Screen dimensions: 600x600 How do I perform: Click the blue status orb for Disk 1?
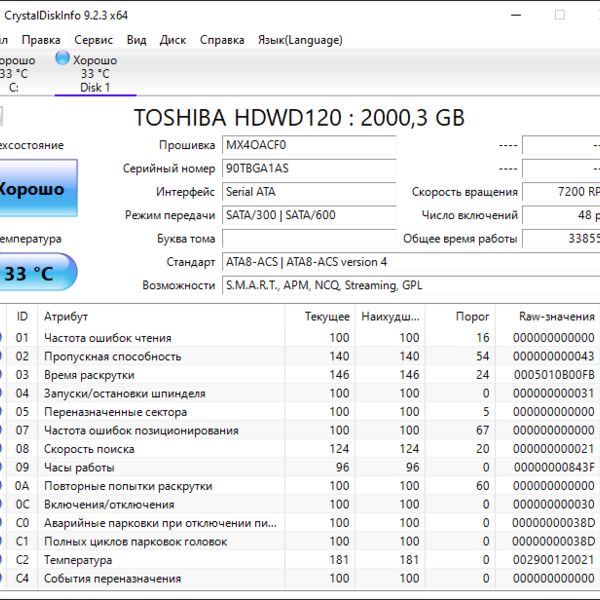click(62, 58)
